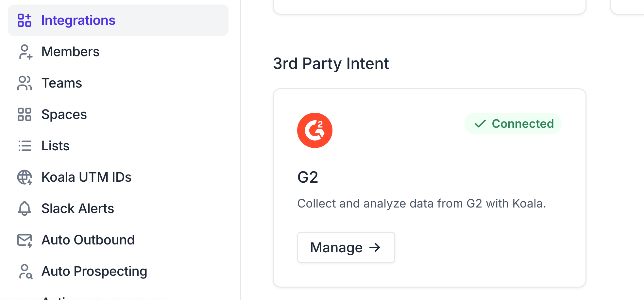Image resolution: width=644 pixels, height=300 pixels.
Task: Select Spaces in the sidebar
Action: [64, 114]
